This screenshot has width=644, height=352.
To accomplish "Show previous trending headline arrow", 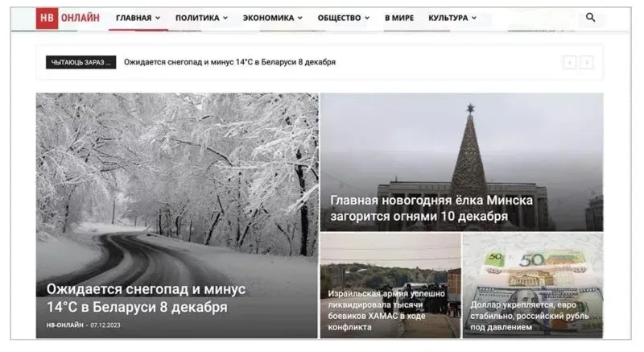I will (x=570, y=63).
